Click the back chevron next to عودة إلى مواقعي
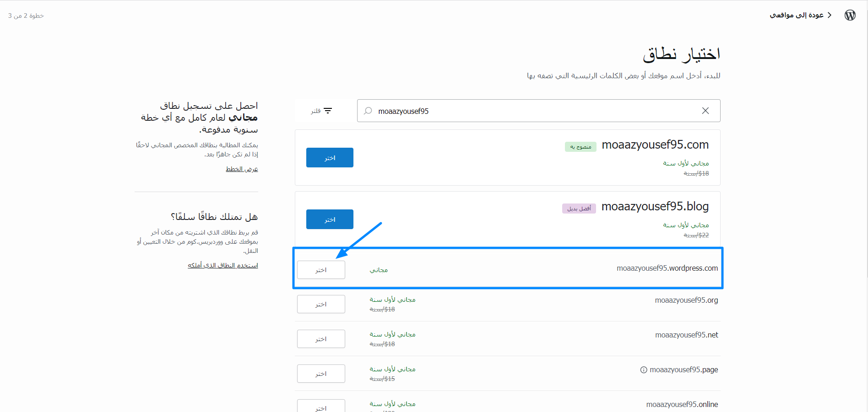The image size is (868, 412). tap(830, 15)
